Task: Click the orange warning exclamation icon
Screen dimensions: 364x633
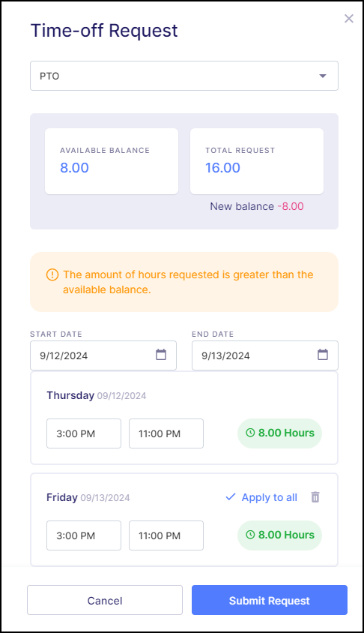Action: (x=52, y=275)
